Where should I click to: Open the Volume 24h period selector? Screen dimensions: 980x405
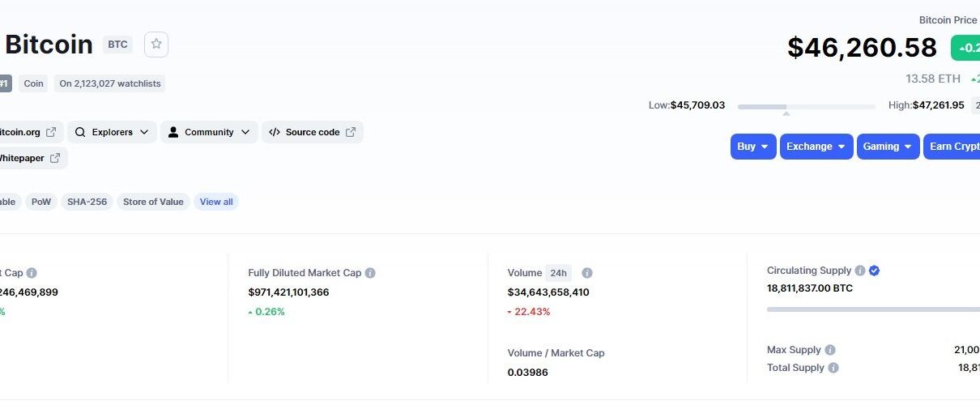pos(557,273)
